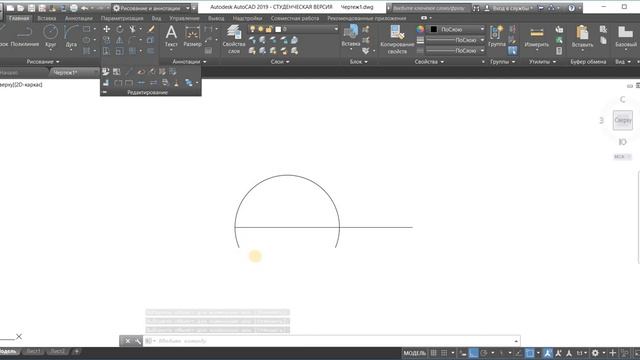Toggle layer lock icon in layer dropdown
The width and height of the screenshot is (640, 360).
pos(269,29)
